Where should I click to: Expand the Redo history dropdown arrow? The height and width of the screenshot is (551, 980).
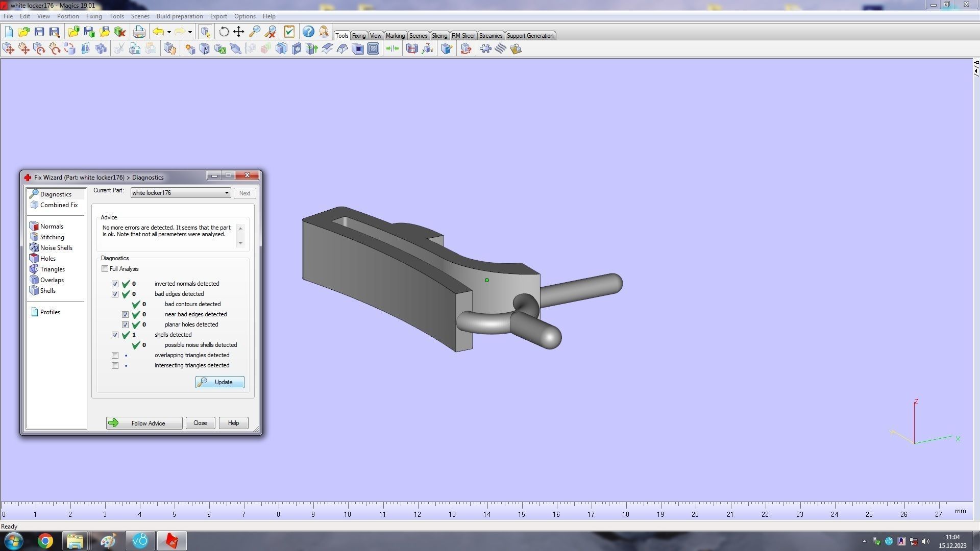point(190,32)
